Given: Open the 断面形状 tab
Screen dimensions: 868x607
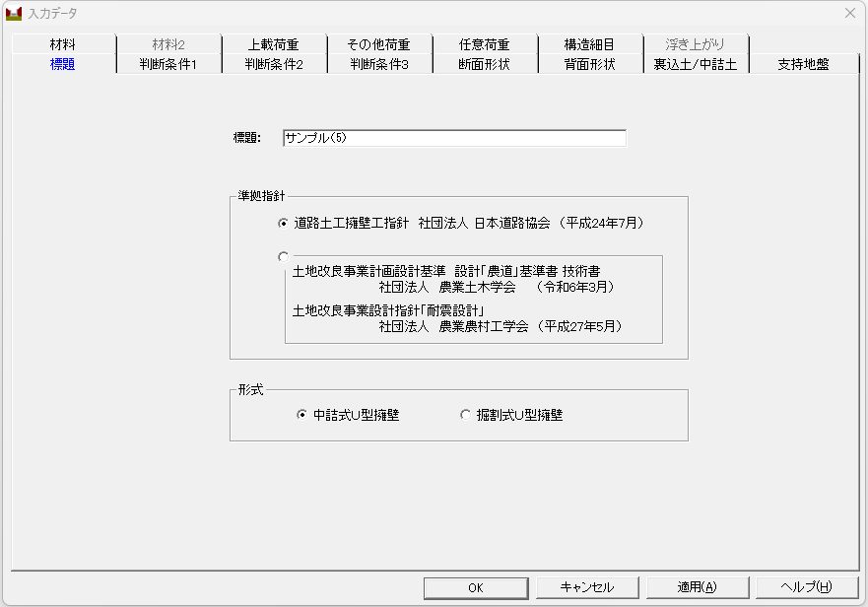Looking at the screenshot, I should point(484,65).
